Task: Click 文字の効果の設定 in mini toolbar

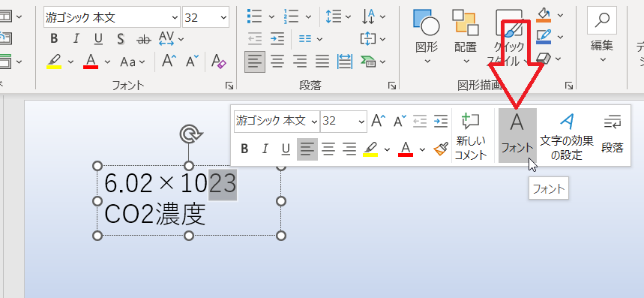Action: pyautogui.click(x=567, y=136)
